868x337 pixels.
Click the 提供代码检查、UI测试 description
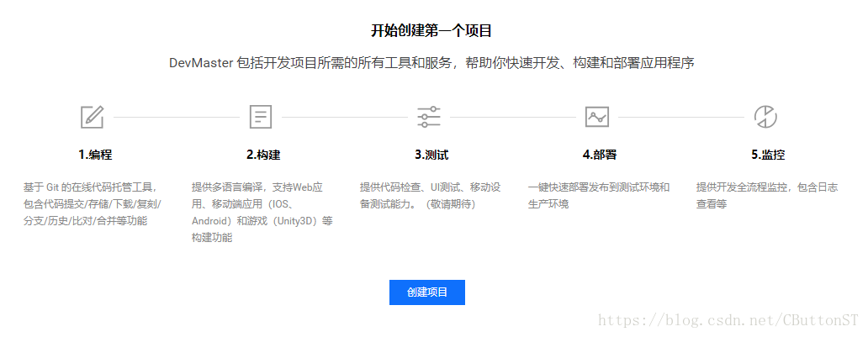click(x=430, y=195)
